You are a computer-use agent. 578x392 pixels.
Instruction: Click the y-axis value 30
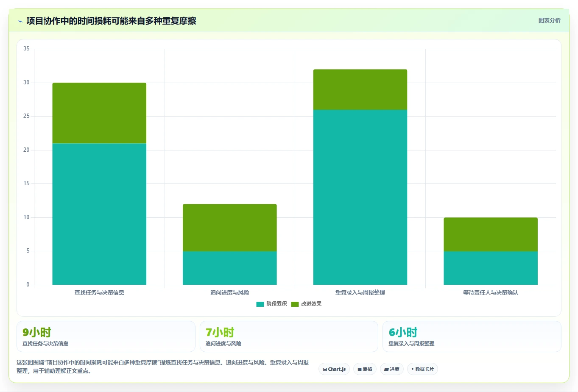26,83
